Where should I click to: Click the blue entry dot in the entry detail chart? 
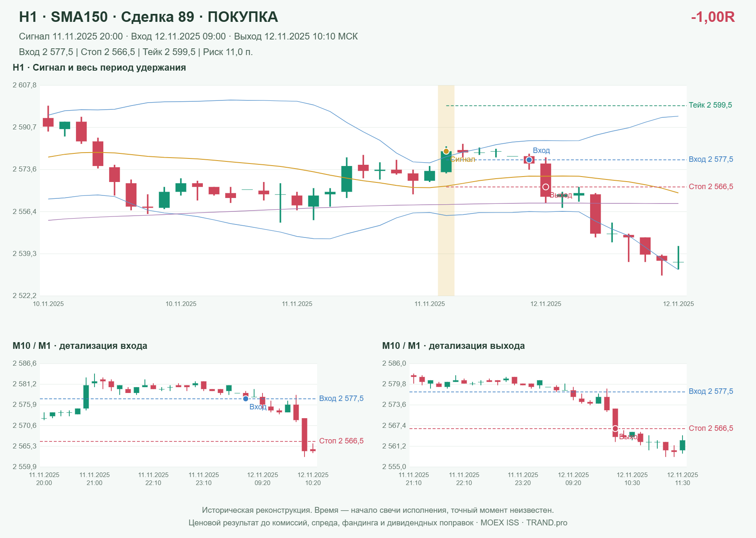click(246, 398)
